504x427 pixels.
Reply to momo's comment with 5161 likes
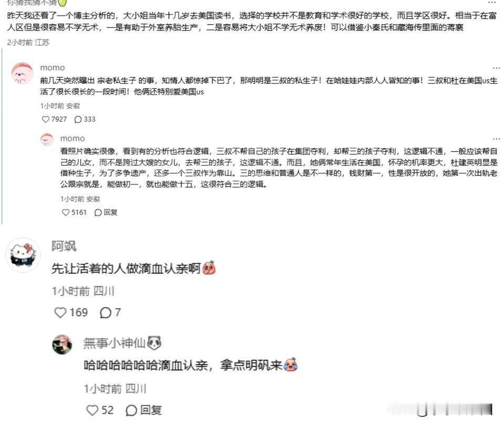[x=106, y=212]
